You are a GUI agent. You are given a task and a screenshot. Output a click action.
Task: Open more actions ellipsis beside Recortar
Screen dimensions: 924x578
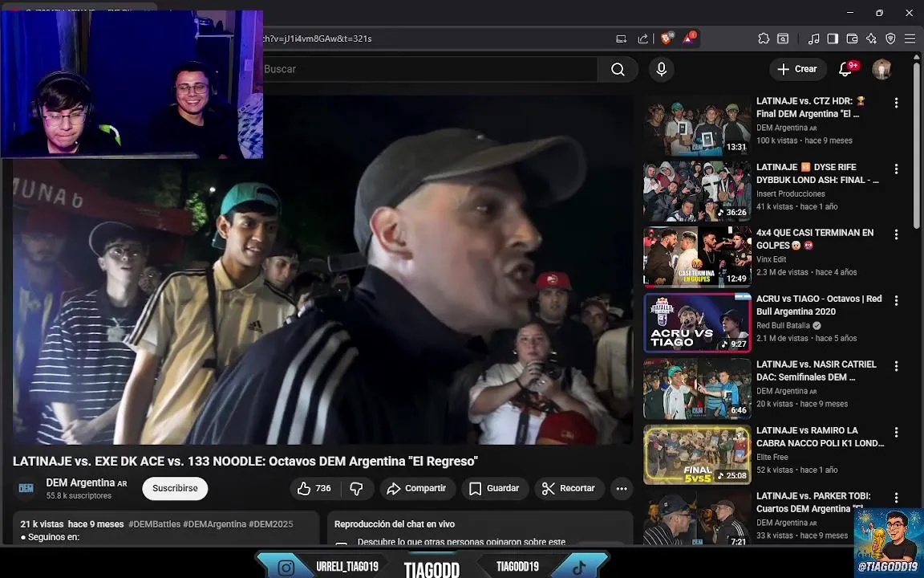[x=622, y=488]
